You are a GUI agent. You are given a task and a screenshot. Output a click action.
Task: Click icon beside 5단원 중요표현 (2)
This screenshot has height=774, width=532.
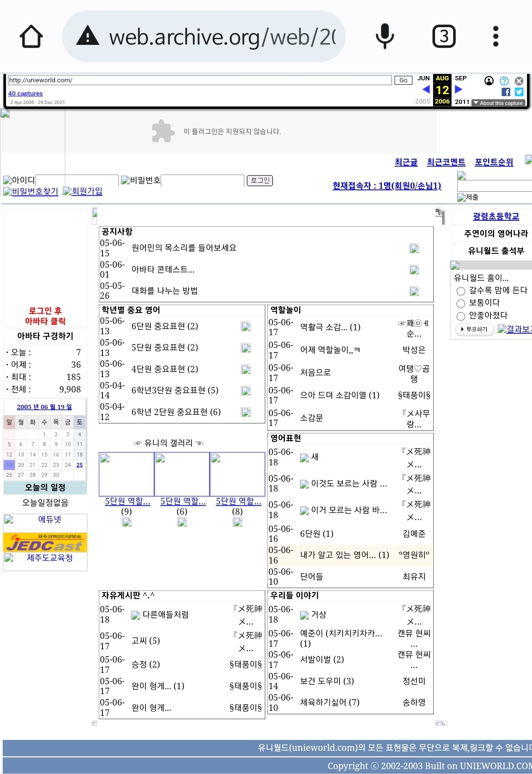coord(246,348)
